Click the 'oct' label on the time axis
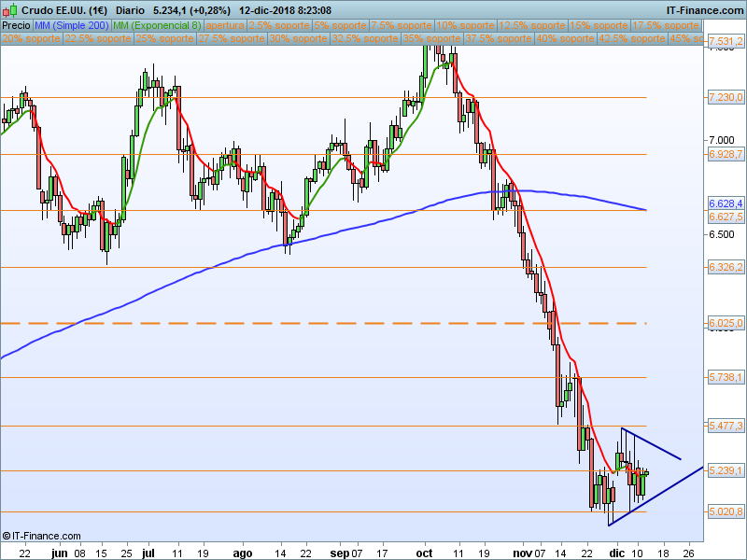This screenshot has width=747, height=560. click(x=425, y=553)
